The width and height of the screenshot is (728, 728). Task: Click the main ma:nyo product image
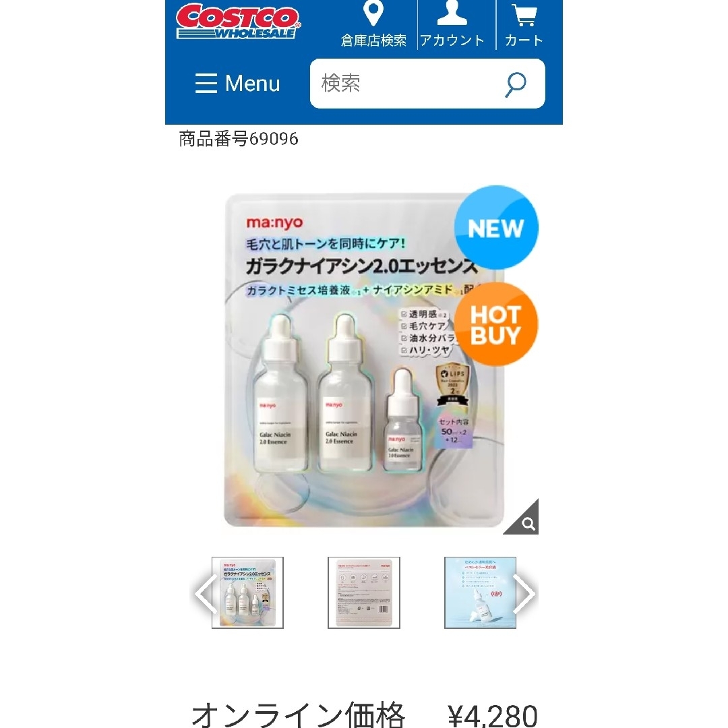tap(364, 360)
